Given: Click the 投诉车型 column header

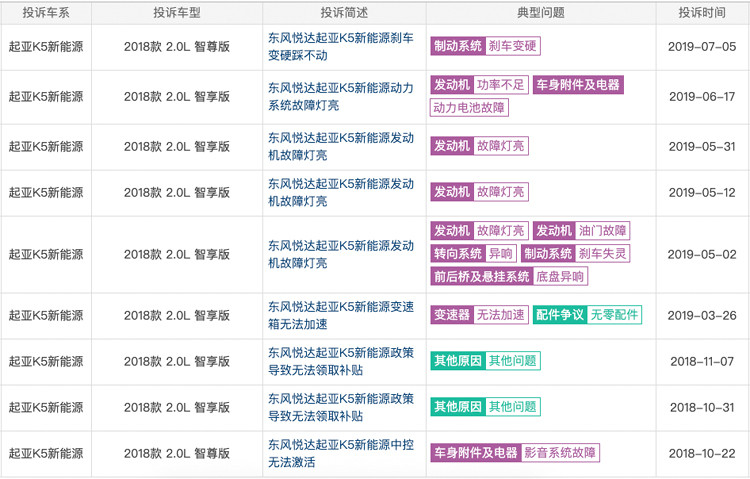Looking at the screenshot, I should pos(177,13).
